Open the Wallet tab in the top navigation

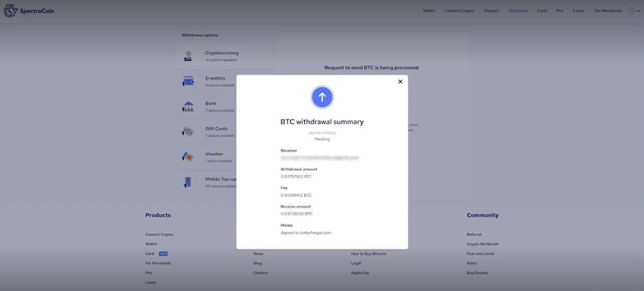click(429, 11)
